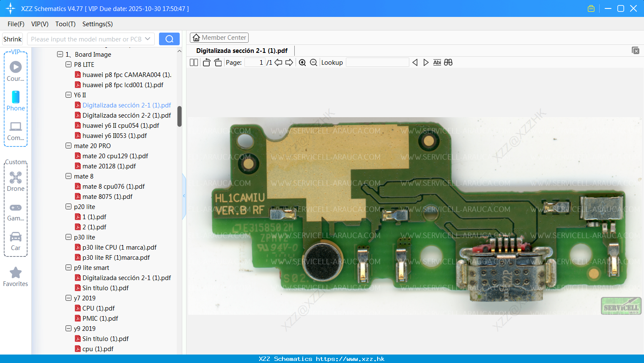Click the blue search magnifier button
Viewport: 644px width, 363px height.
point(169,39)
